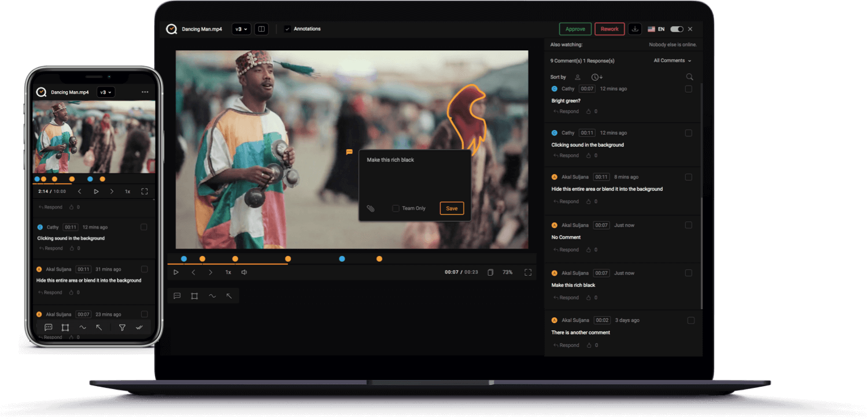Sort comments by user icon
Screen dimensions: 868x419
coord(577,77)
